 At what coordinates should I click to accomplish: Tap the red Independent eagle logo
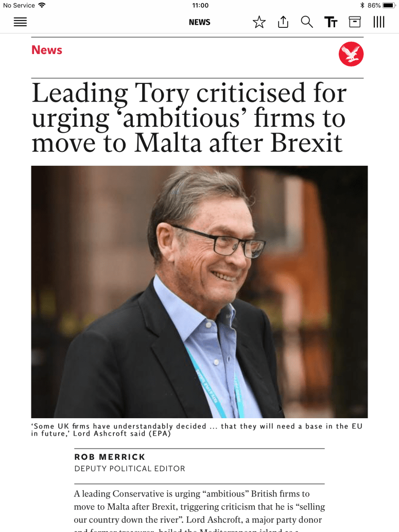pos(351,54)
